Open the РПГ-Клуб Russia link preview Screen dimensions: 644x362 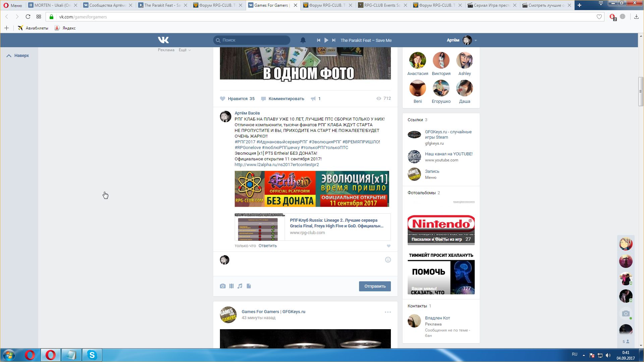click(312, 227)
